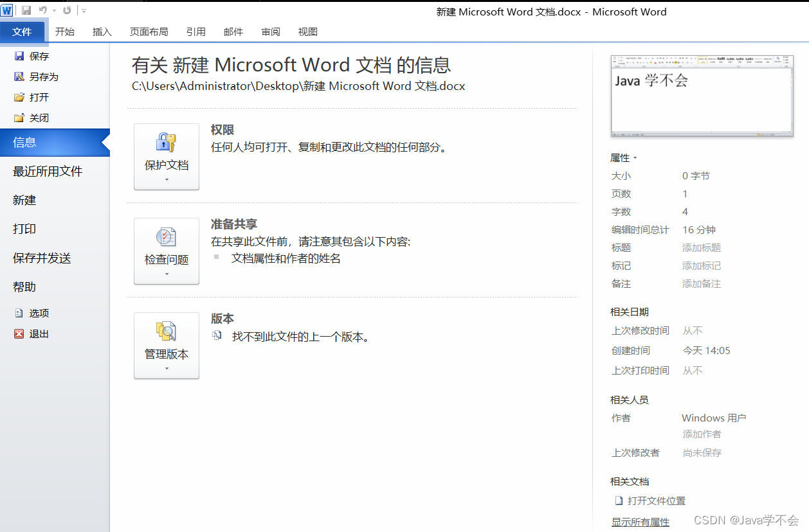Undo using the quick access toolbar arrow
This screenshot has width=809, height=532.
tap(42, 10)
